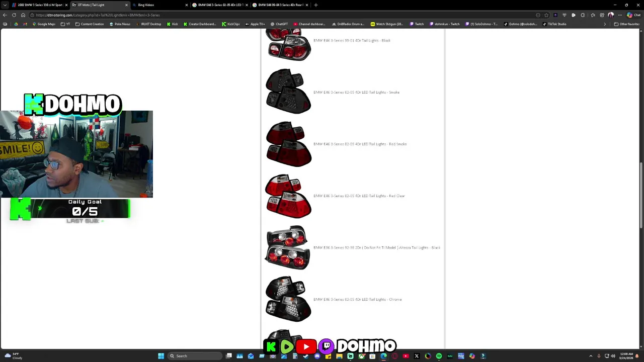Open Spotify from the taskbar
Viewport: 644px width, 362px height.
point(439,356)
